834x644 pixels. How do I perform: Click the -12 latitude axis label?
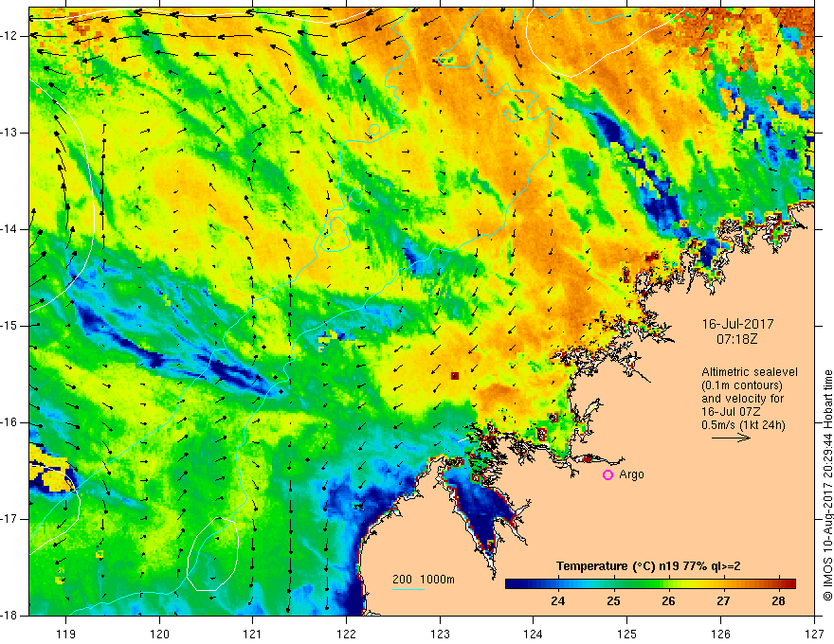click(9, 36)
